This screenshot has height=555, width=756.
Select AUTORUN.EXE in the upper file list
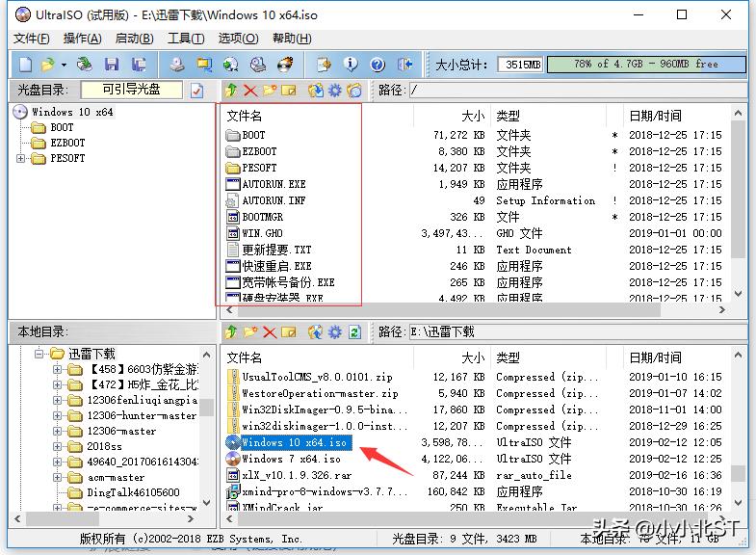274,184
